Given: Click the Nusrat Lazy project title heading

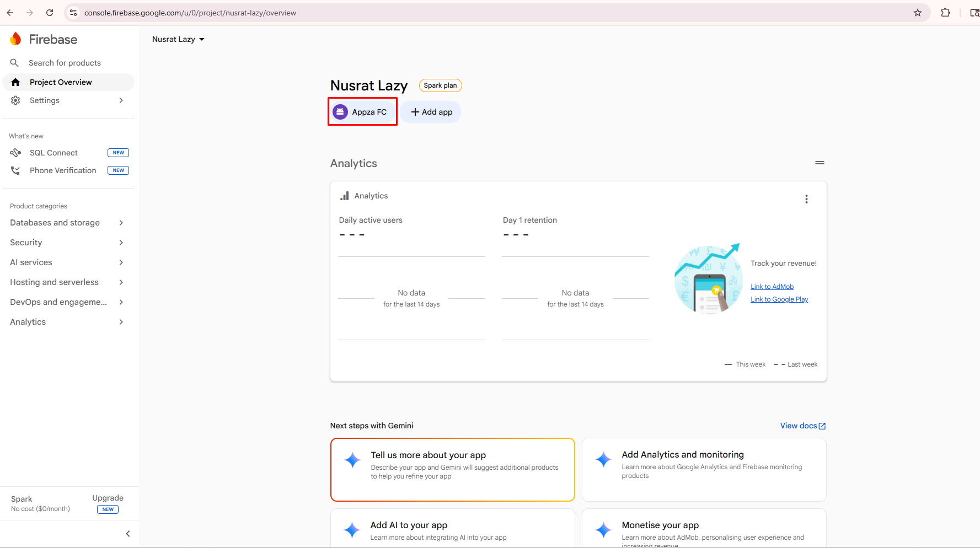Looking at the screenshot, I should click(369, 85).
